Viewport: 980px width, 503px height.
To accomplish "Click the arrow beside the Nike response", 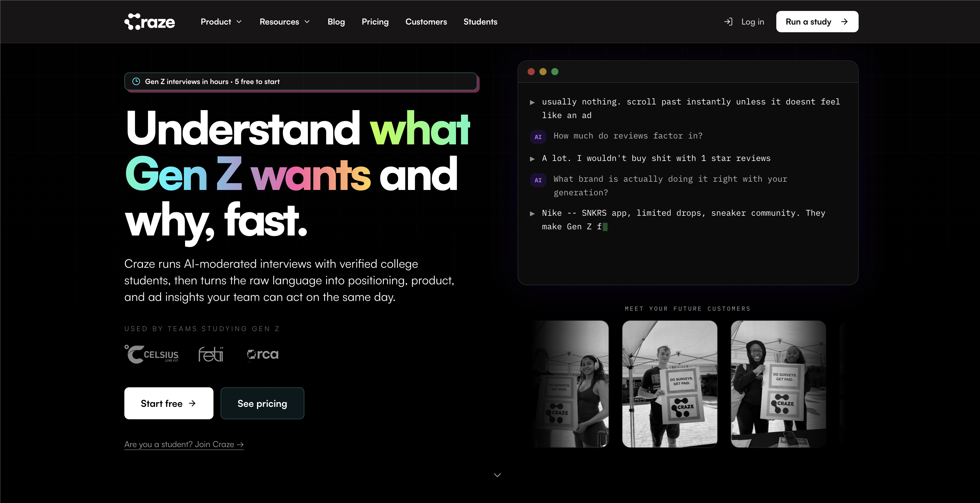I will (532, 214).
